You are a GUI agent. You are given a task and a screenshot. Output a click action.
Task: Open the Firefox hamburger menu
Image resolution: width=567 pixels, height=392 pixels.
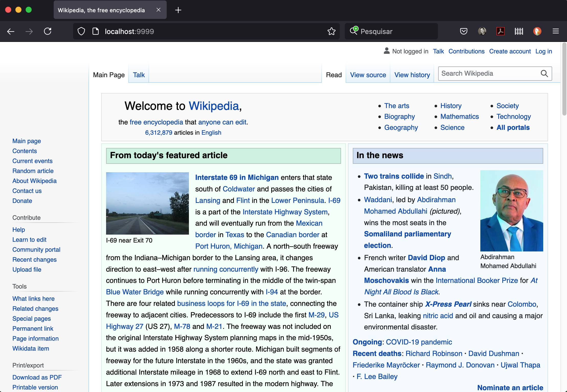click(x=555, y=31)
